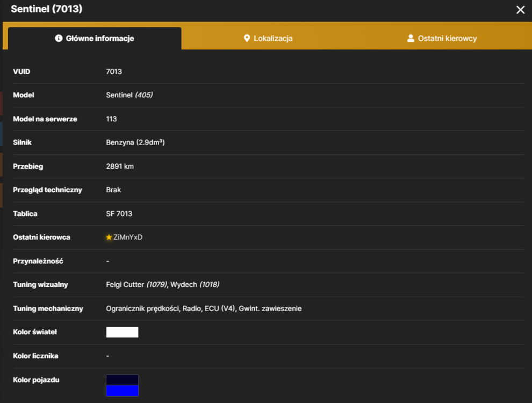The width and height of the screenshot is (532, 403).
Task: Click the Przynależność row label
Action: [x=38, y=261]
